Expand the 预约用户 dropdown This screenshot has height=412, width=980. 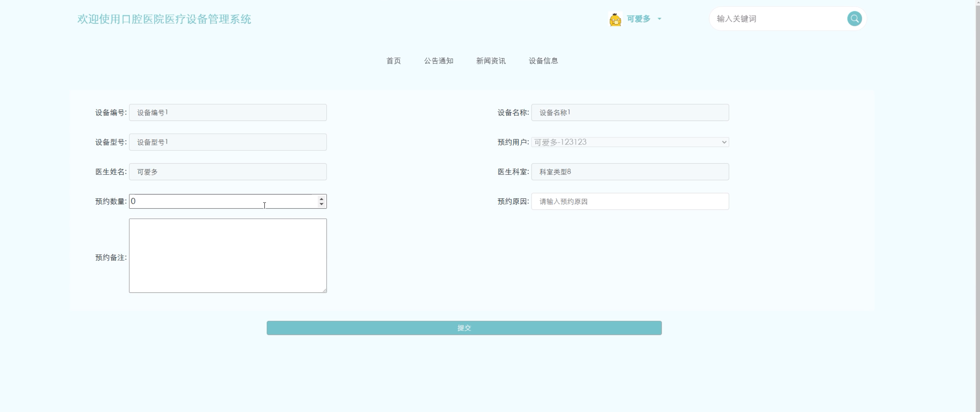[630, 142]
